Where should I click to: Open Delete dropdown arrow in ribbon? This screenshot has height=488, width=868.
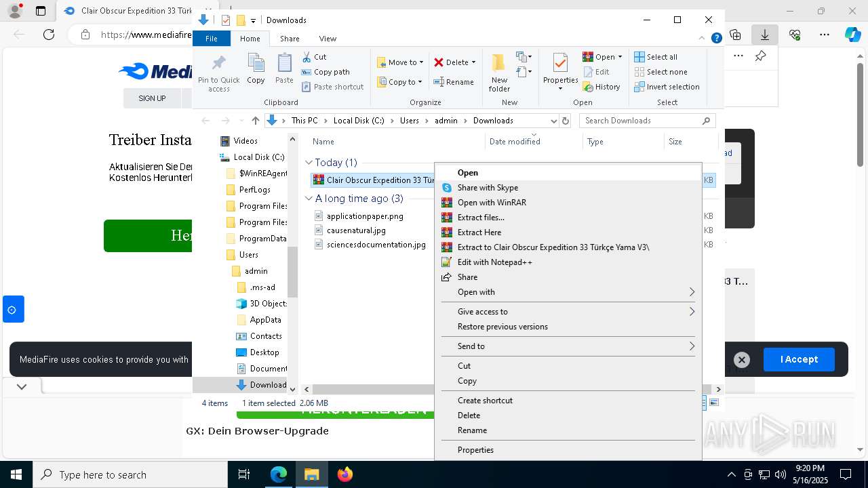click(473, 62)
